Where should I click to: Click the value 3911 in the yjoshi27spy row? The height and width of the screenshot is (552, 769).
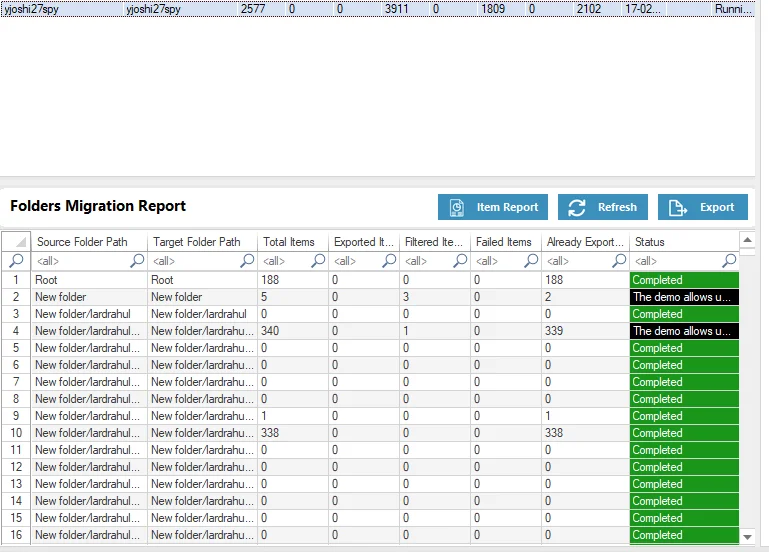pyautogui.click(x=396, y=9)
